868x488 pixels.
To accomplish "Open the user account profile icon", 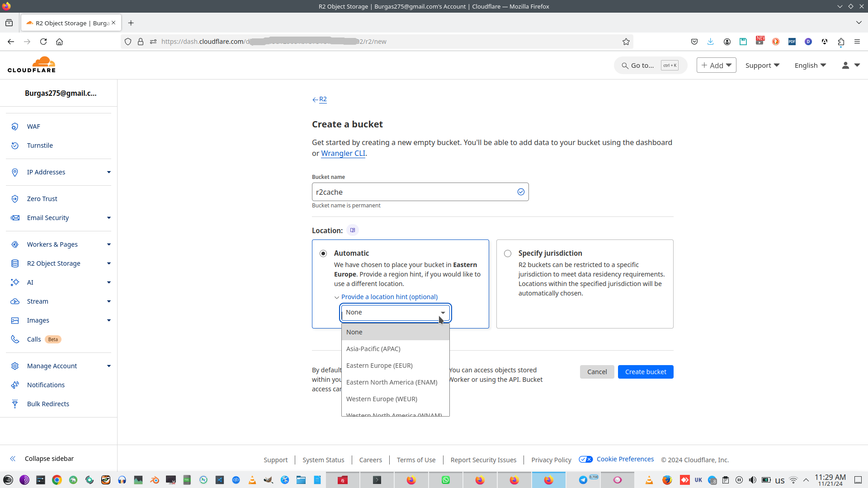I will [x=845, y=66].
